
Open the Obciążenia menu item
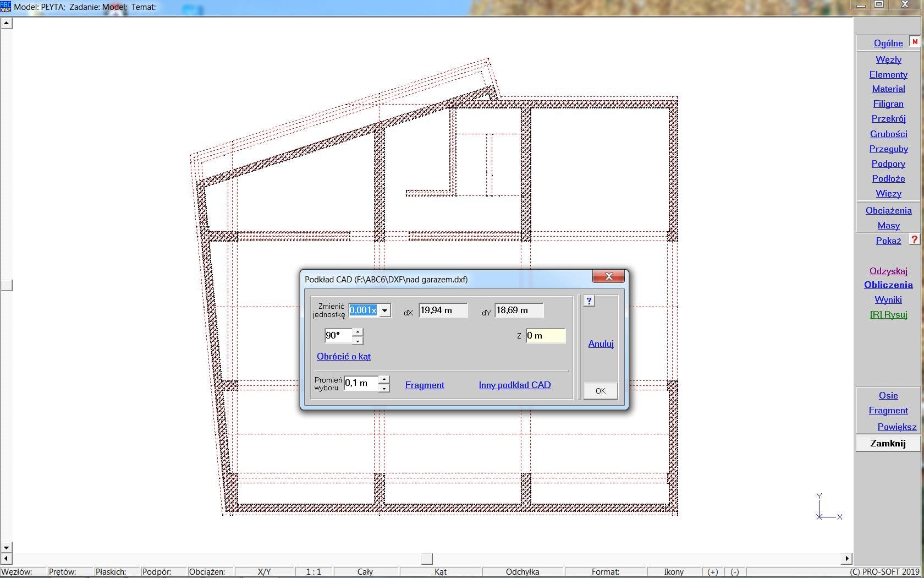pos(888,210)
